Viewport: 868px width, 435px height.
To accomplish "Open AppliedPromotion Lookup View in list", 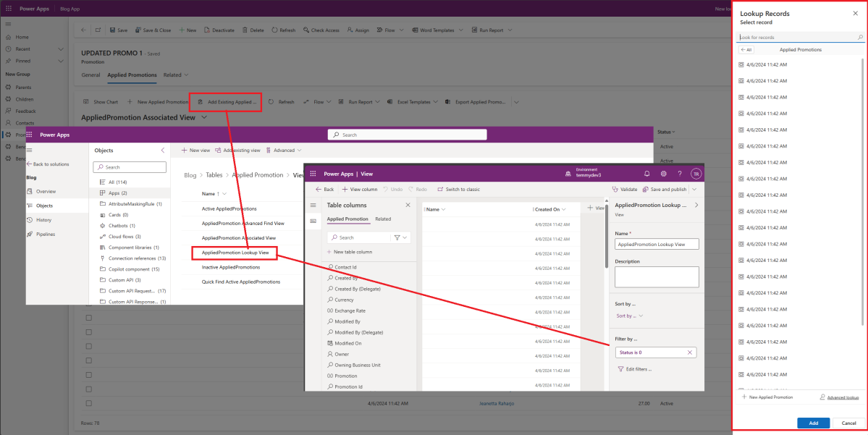I will coord(235,253).
